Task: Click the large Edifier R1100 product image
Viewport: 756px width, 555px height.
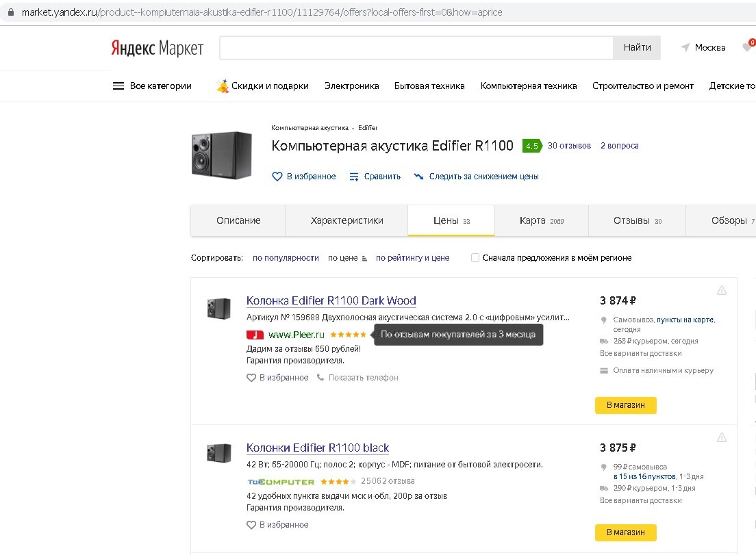Action: point(222,155)
